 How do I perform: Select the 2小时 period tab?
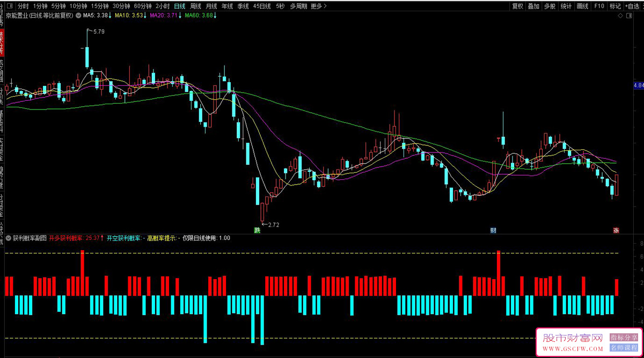pyautogui.click(x=163, y=6)
